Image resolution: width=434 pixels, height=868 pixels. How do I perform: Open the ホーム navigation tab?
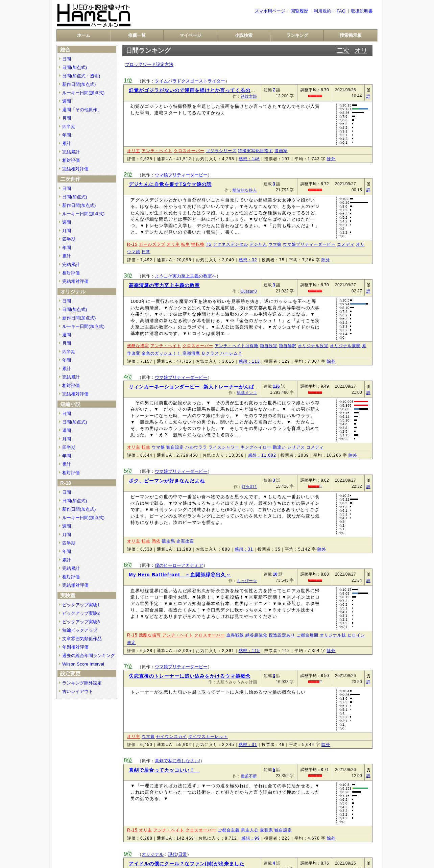tap(83, 35)
